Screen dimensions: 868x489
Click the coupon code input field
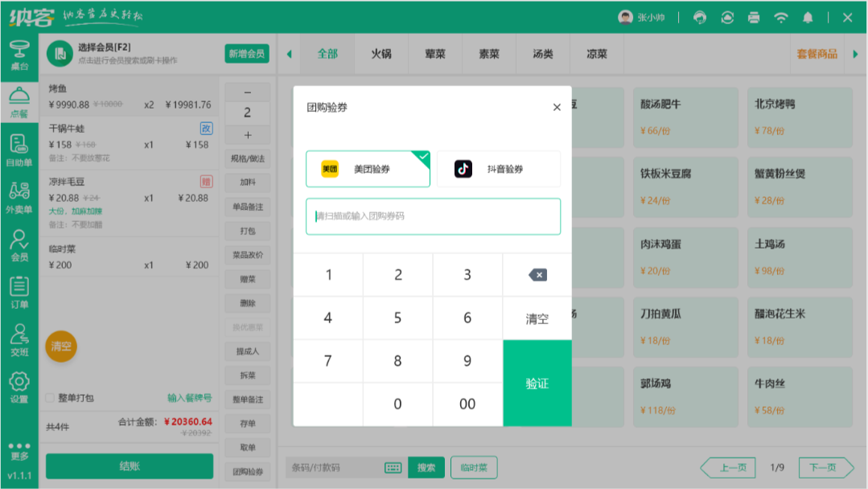[x=433, y=216]
